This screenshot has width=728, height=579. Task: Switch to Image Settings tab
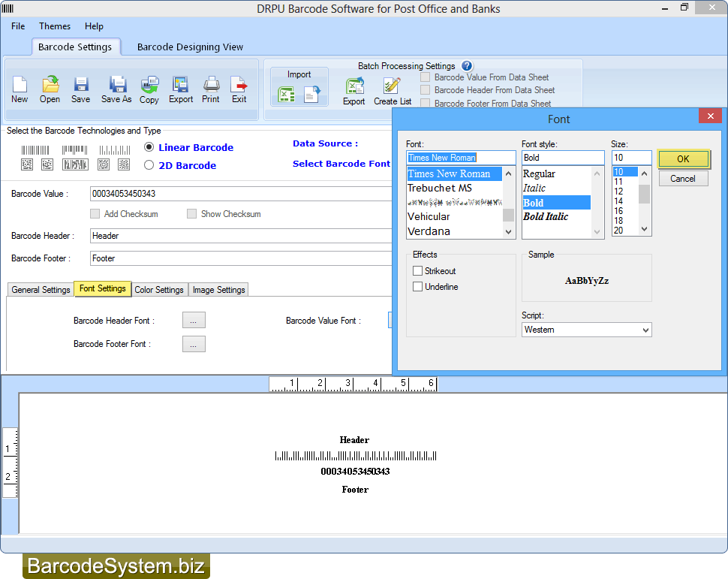[x=218, y=290]
